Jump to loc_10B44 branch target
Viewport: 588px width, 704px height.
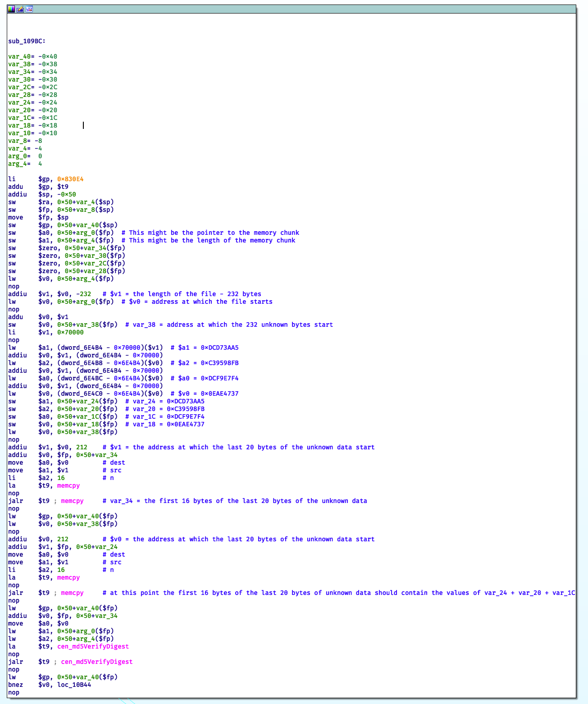click(x=74, y=685)
